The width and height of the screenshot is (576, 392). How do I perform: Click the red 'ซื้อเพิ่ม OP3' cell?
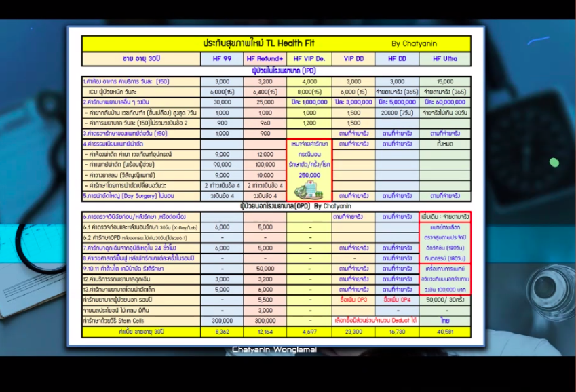(x=353, y=300)
